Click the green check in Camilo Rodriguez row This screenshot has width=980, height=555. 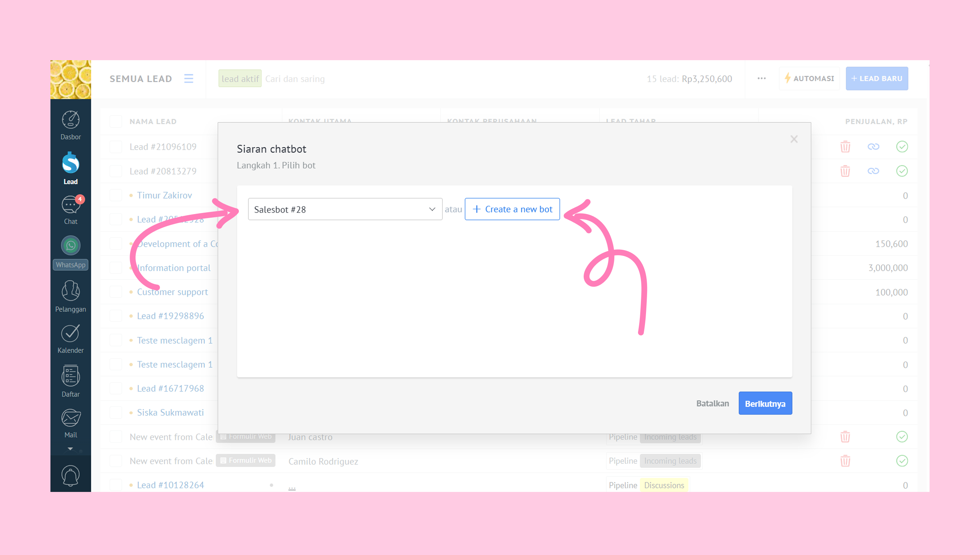902,461
